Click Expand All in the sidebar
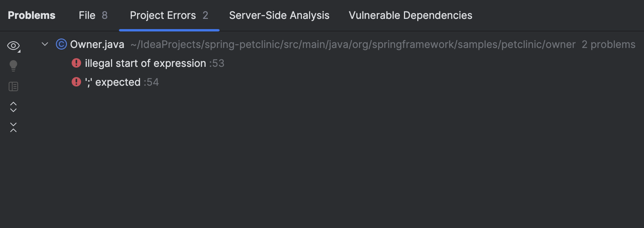Screen dimensions: 644x228 13,107
